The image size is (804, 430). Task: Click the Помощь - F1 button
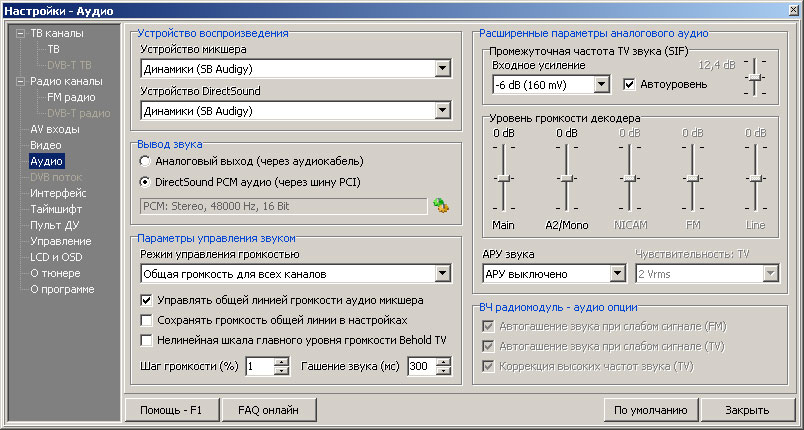(173, 410)
